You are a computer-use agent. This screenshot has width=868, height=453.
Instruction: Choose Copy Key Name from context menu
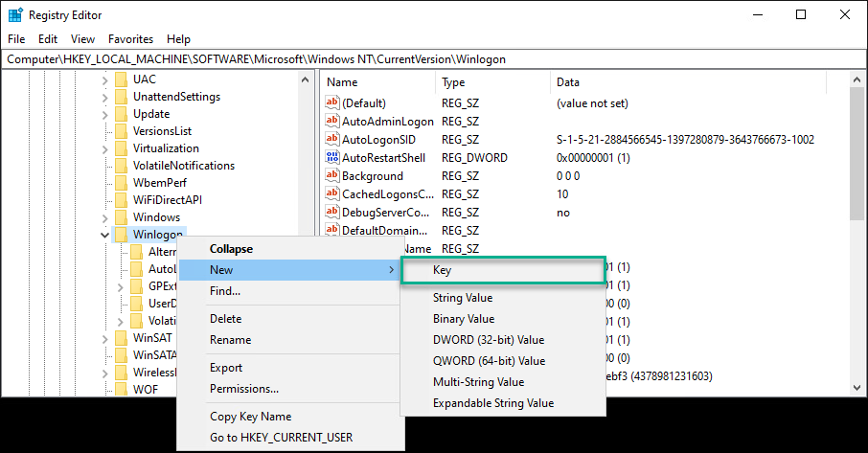click(x=250, y=417)
